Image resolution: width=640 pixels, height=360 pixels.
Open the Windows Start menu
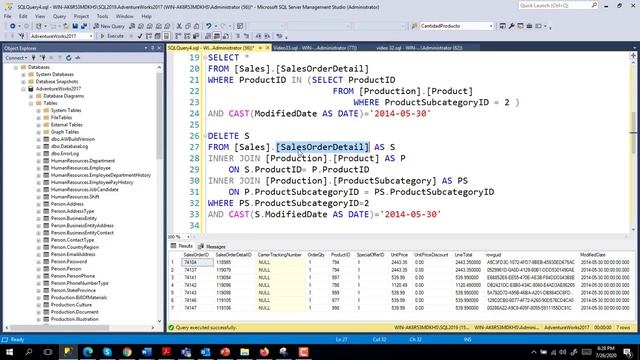(9, 352)
